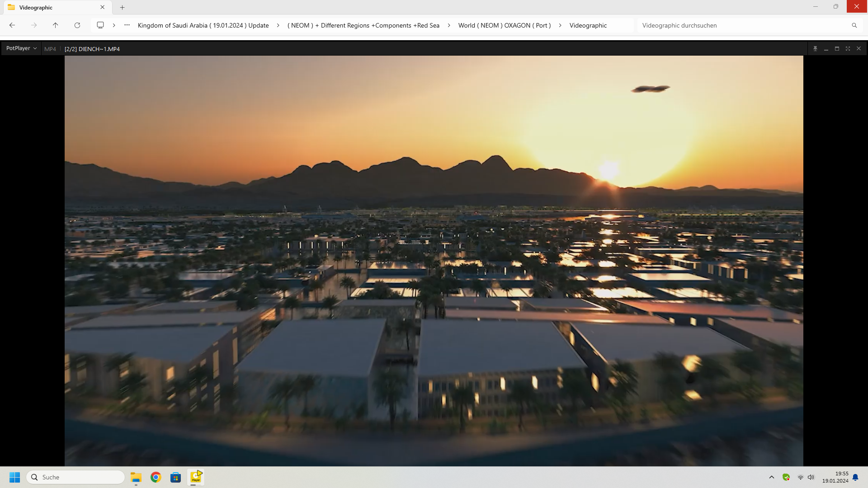Open Wi-Fi network settings in tray

(x=800, y=477)
